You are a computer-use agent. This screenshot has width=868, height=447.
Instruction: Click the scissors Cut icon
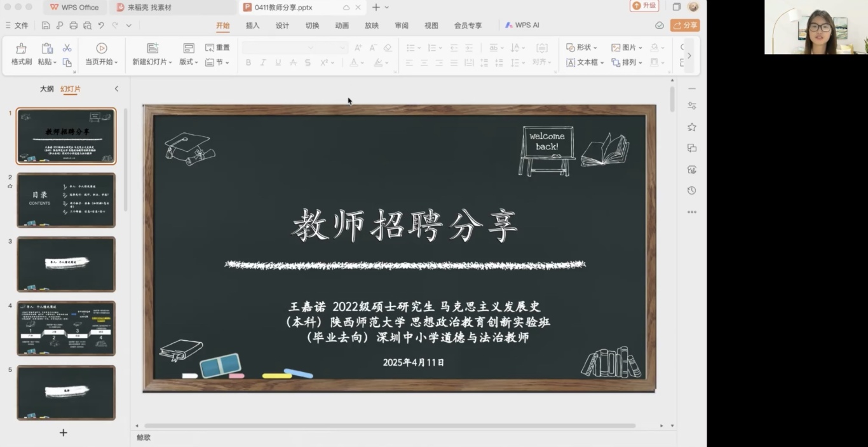[67, 48]
